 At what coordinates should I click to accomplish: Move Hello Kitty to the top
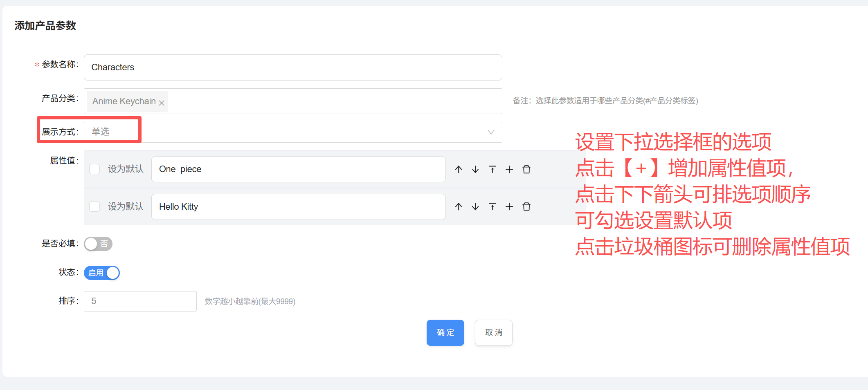pos(492,206)
